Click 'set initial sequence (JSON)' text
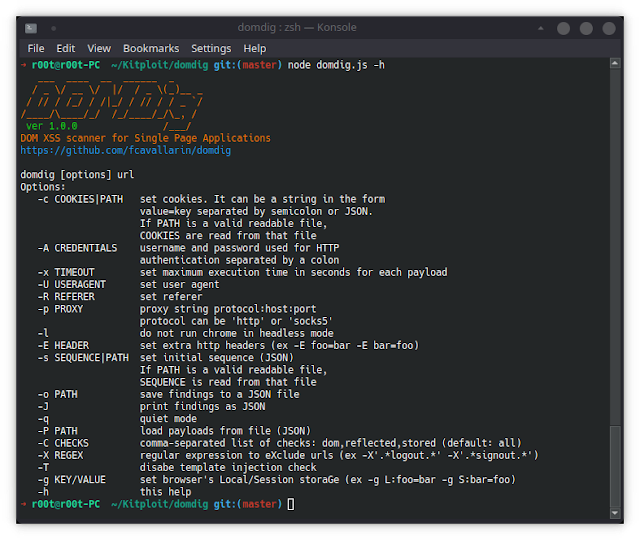Viewport: 640px width, 540px height. (x=217, y=358)
